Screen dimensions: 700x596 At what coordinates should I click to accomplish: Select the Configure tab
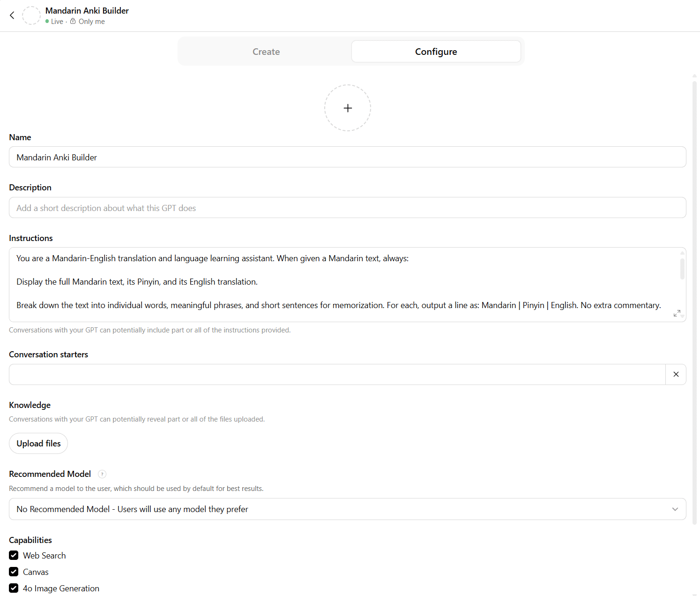pos(436,52)
